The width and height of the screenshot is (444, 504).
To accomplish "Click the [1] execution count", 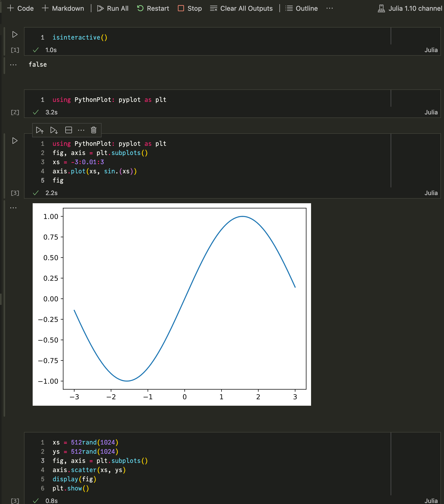I will (15, 50).
